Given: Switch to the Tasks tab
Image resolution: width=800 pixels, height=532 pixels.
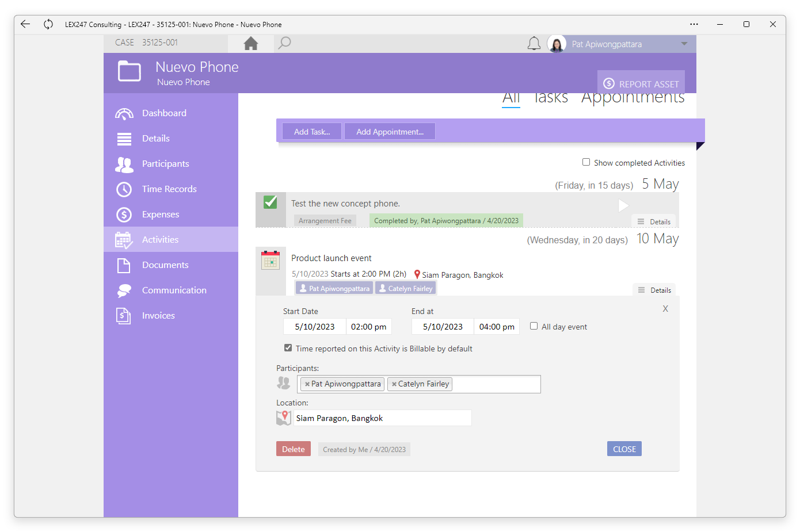Looking at the screenshot, I should (x=551, y=99).
